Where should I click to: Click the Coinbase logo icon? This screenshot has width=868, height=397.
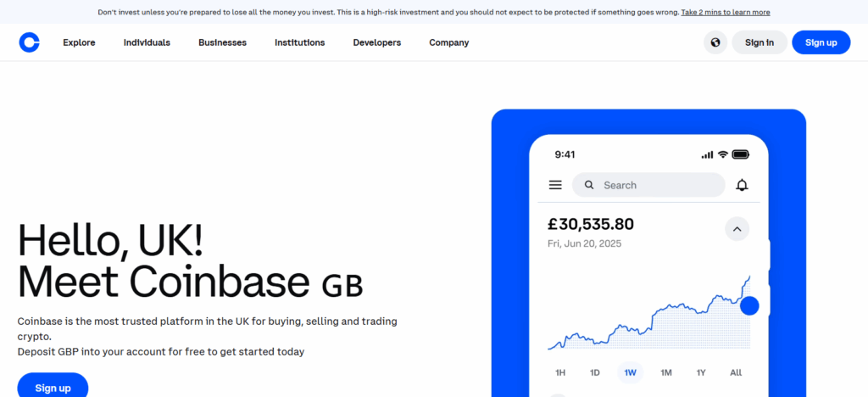[x=30, y=42]
